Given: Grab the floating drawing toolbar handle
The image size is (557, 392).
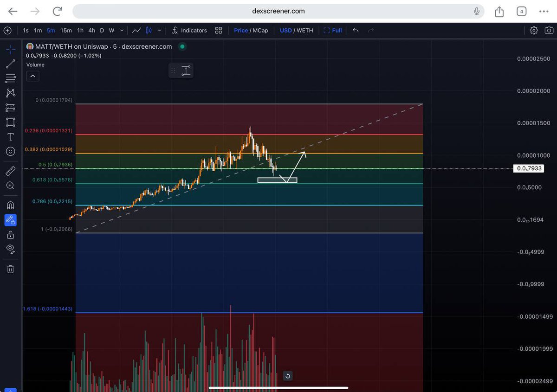Looking at the screenshot, I should click(x=174, y=71).
